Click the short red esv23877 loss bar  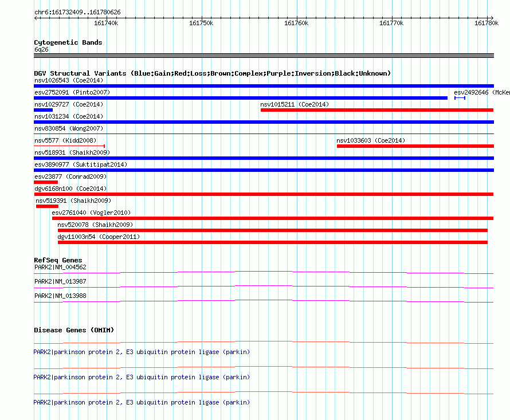point(46,182)
